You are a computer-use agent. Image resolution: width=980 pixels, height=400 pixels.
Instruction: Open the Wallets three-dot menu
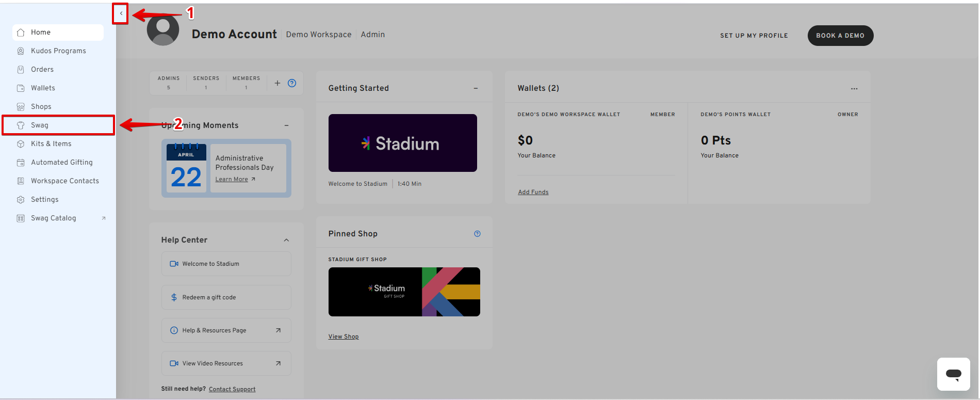pos(854,89)
